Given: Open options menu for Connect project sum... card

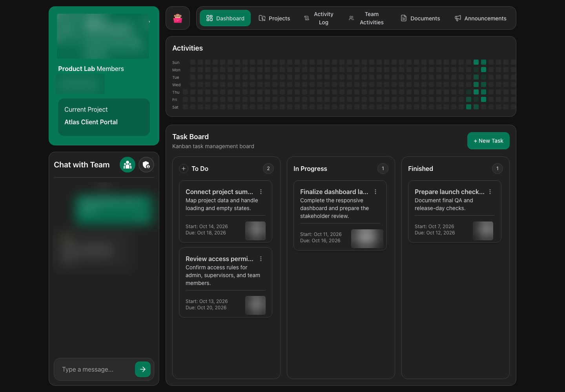Looking at the screenshot, I should (261, 192).
